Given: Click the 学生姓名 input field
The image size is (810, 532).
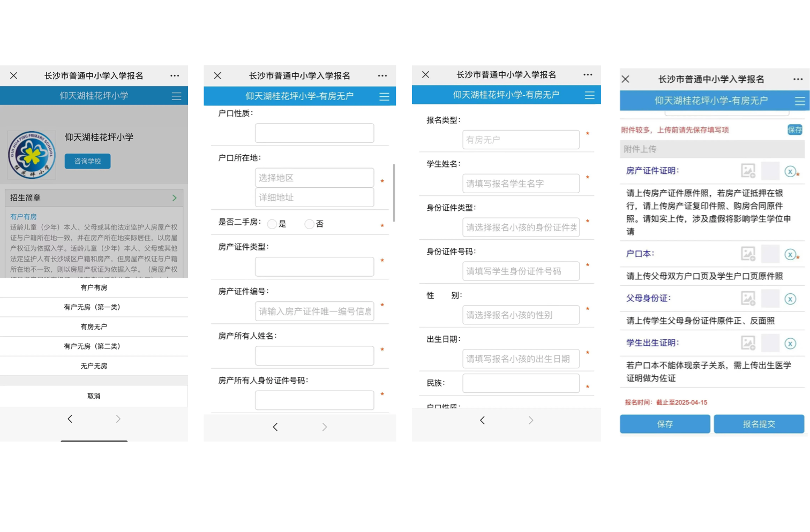Looking at the screenshot, I should click(521, 184).
